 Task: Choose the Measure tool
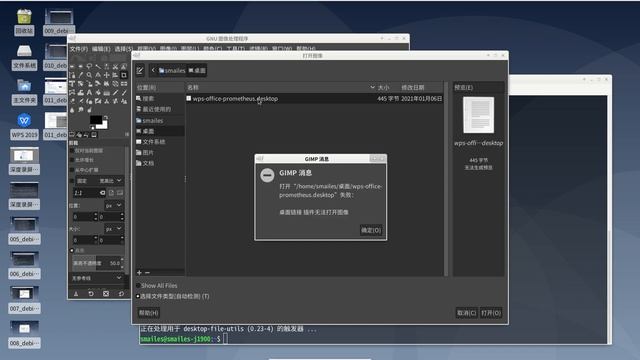[x=98, y=75]
